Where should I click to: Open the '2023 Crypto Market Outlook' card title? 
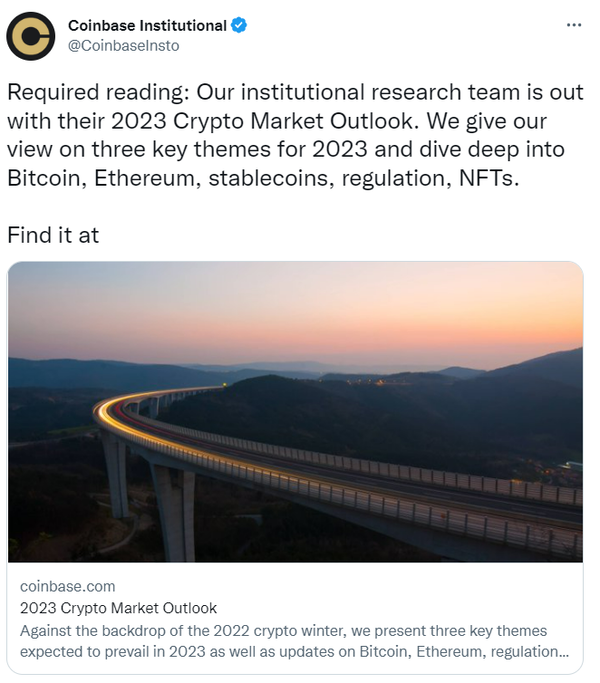pyautogui.click(x=118, y=607)
